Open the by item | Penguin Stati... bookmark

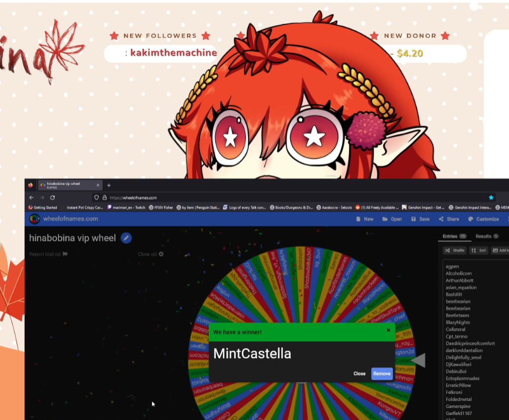pyautogui.click(x=198, y=207)
